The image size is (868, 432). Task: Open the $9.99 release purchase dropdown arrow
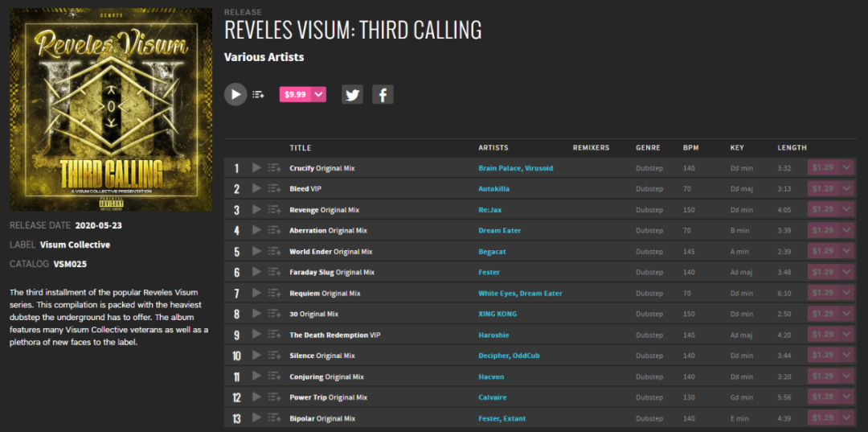coord(319,94)
